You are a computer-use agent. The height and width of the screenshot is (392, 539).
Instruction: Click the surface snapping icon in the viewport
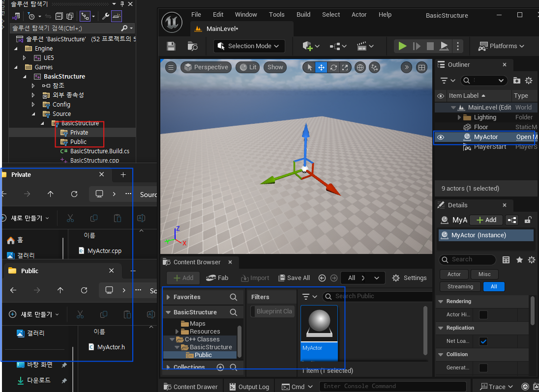pyautogui.click(x=374, y=67)
